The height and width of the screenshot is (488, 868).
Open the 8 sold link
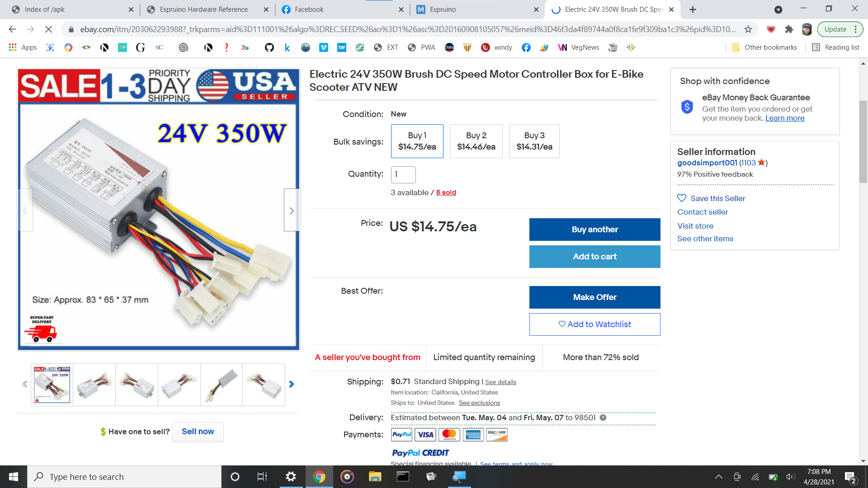pyautogui.click(x=446, y=192)
